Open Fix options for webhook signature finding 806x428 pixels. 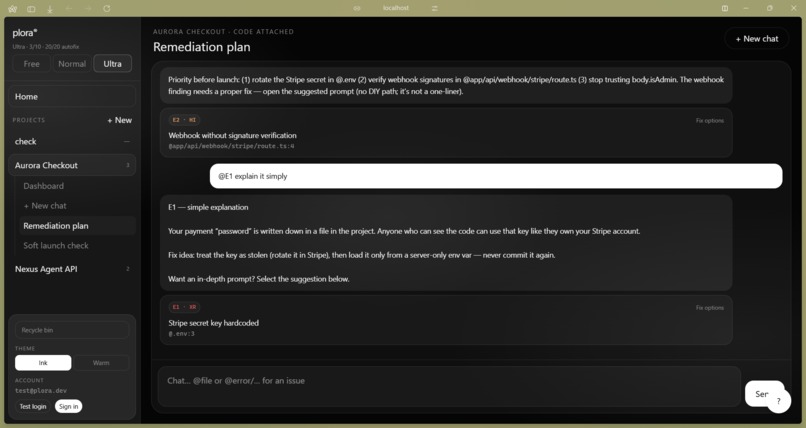click(709, 121)
